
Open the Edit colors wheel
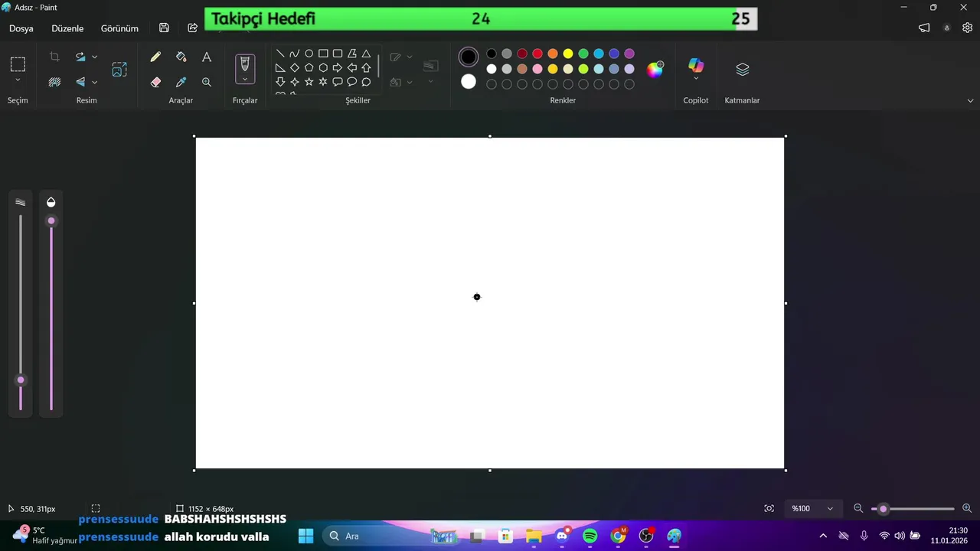tap(655, 70)
